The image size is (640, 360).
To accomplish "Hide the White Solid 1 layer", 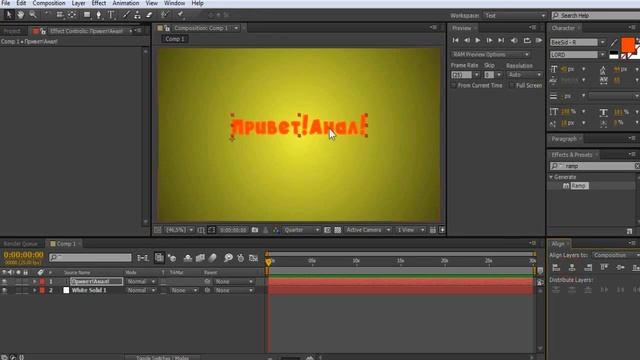I will click(x=4, y=290).
